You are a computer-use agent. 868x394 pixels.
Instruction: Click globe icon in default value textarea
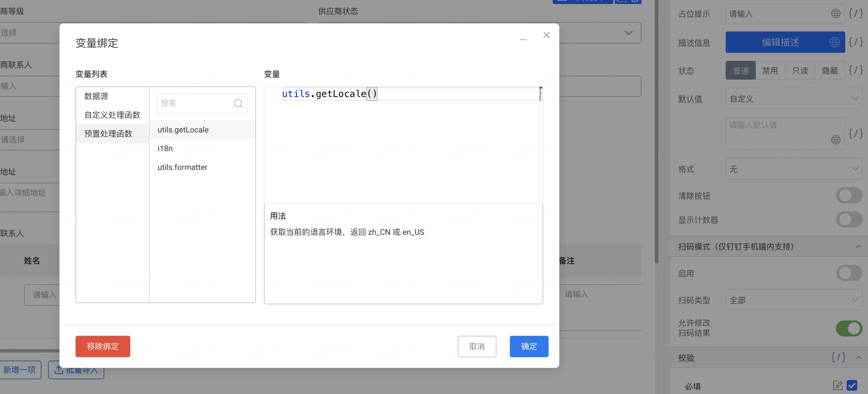(835, 139)
